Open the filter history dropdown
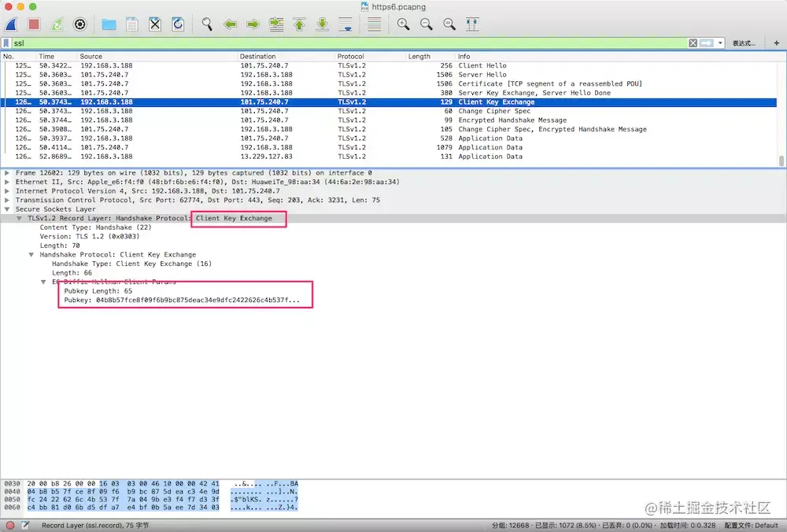Screen dimensions: 787x532 720,43
